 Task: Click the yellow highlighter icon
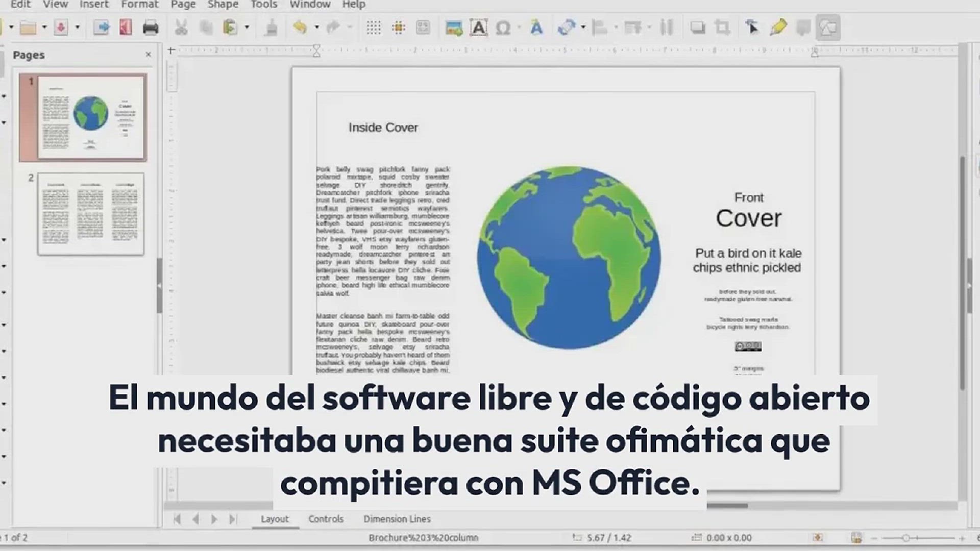click(778, 28)
